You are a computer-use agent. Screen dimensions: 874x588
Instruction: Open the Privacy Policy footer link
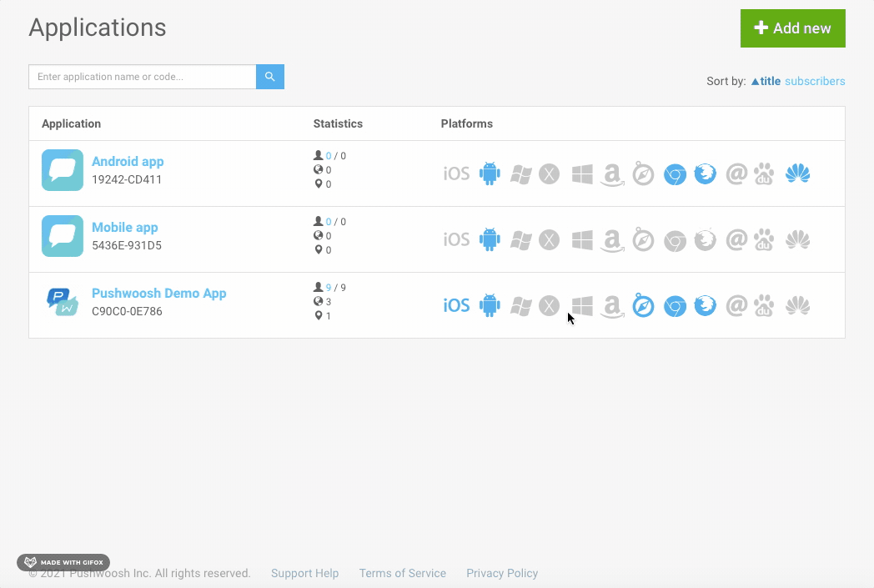[501, 574]
